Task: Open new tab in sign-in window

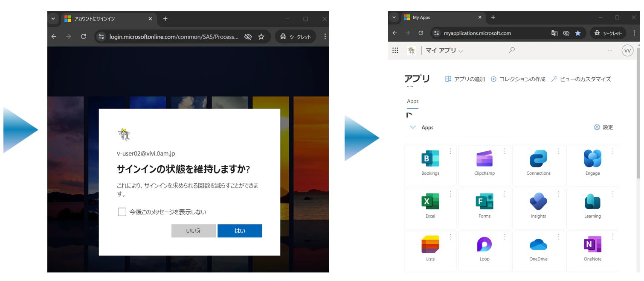Action: pyautogui.click(x=165, y=19)
